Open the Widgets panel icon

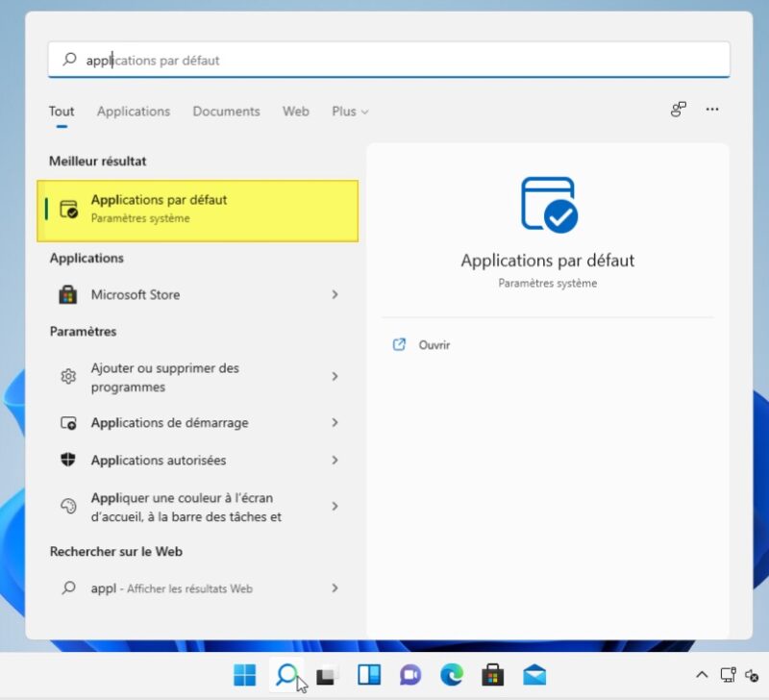coord(369,675)
